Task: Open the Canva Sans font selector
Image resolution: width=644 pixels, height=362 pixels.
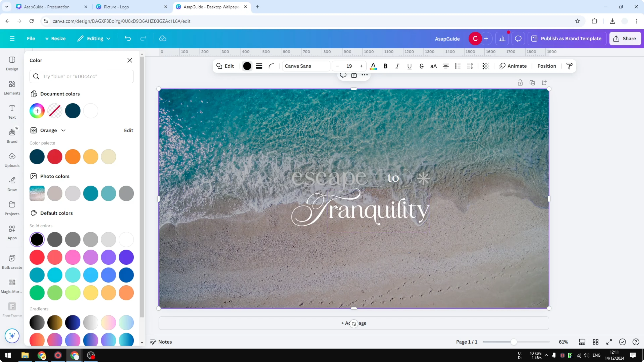Action: click(306, 66)
